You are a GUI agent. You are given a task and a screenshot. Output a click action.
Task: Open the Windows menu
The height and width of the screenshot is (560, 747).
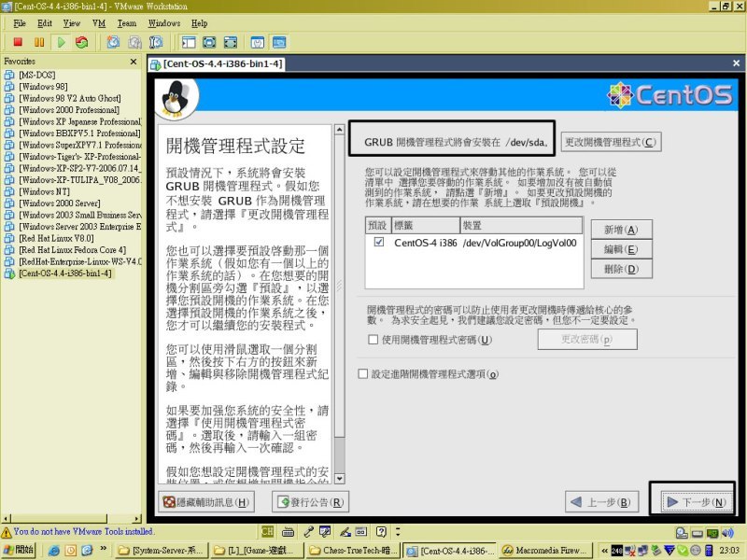164,23
